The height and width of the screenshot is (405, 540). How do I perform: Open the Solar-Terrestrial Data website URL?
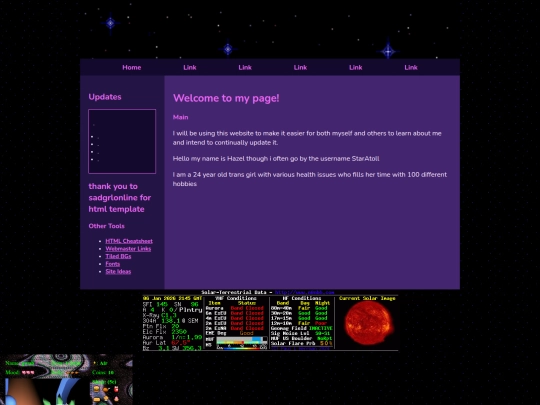[305, 292]
